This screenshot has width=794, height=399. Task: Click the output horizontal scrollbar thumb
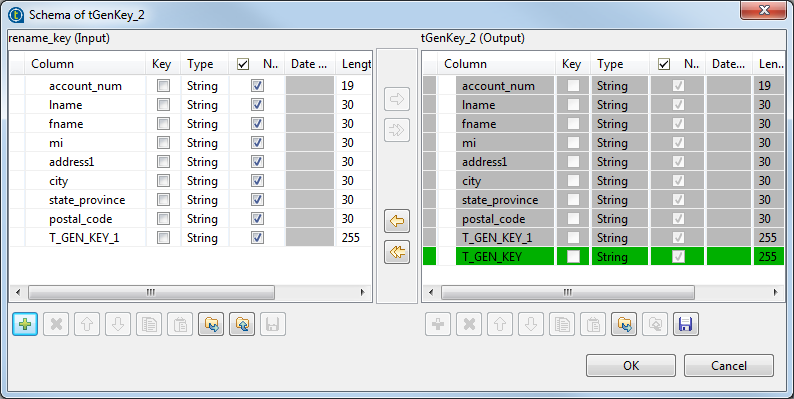(568, 292)
